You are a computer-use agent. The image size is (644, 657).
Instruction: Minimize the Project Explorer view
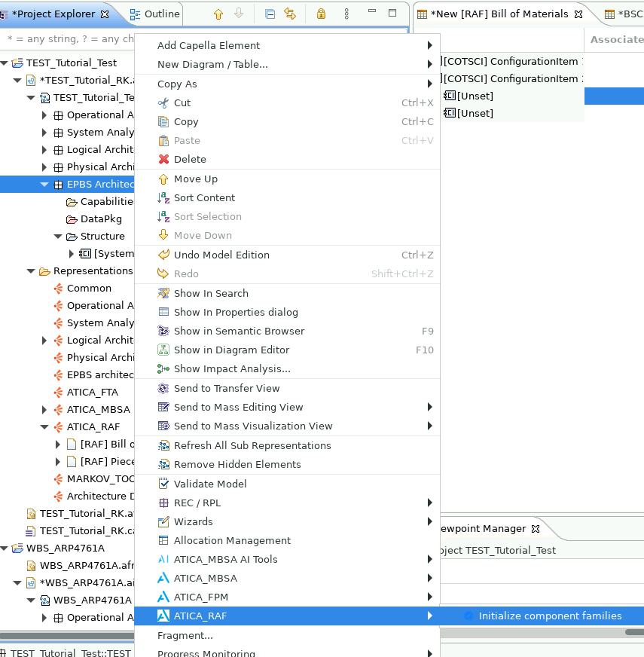(x=371, y=13)
